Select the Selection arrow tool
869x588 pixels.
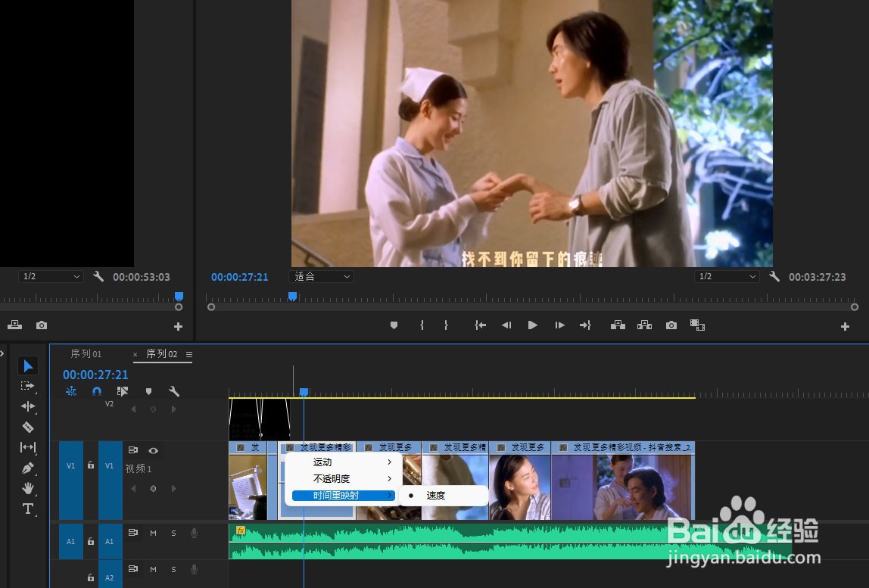tap(28, 366)
